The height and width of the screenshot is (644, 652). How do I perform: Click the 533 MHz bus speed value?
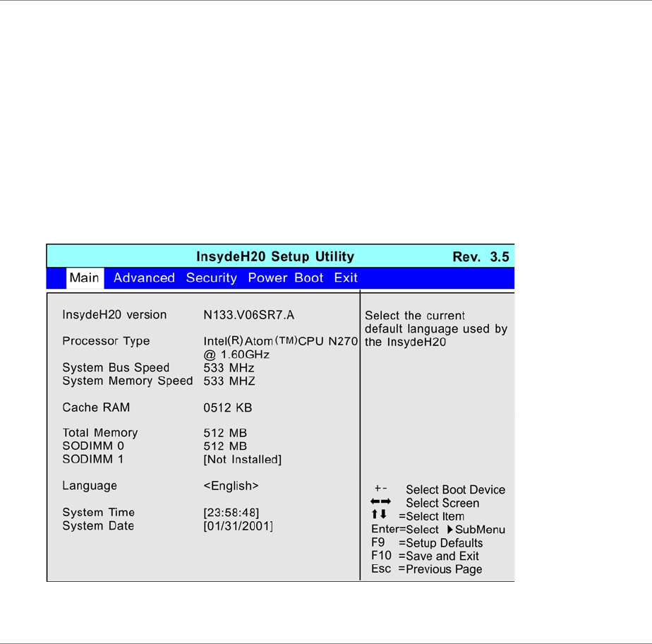point(229,368)
